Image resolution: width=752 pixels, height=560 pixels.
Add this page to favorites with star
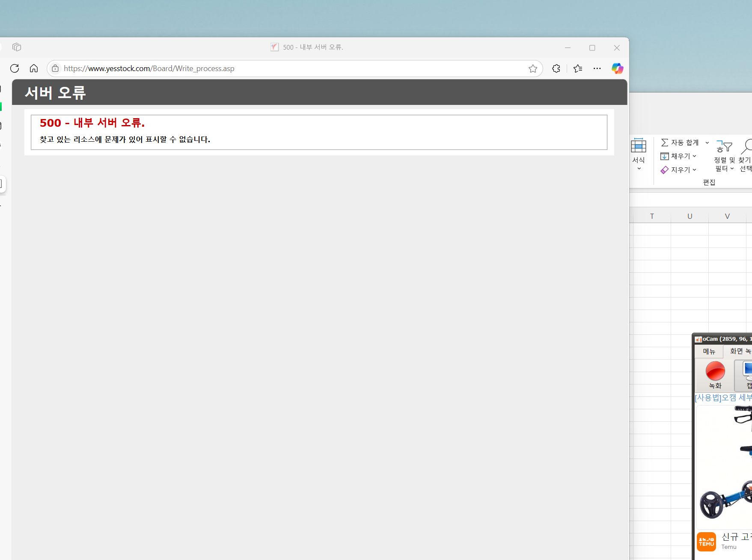click(532, 69)
